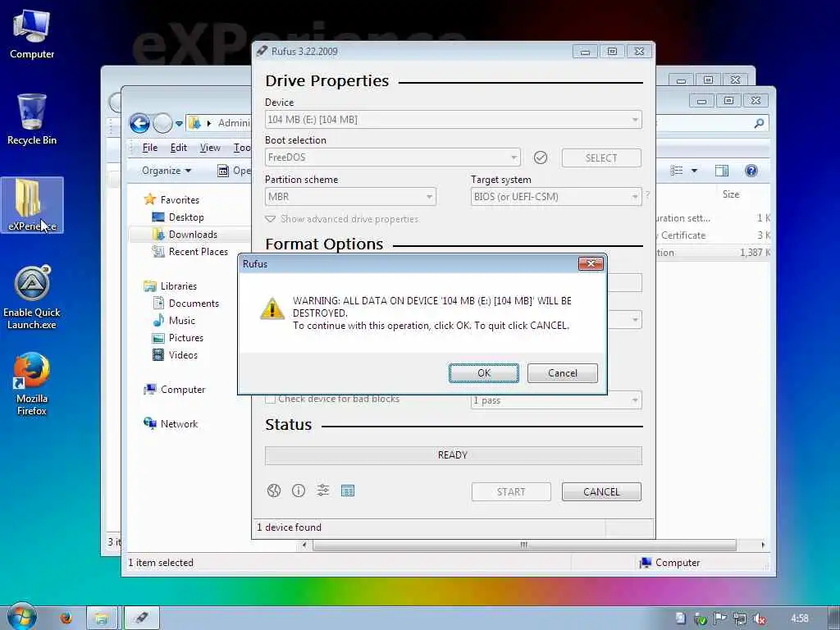Close the Rufus warning dialog

[x=591, y=263]
